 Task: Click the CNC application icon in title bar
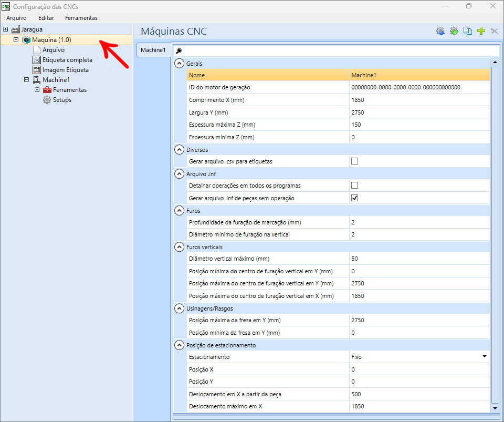(6, 6)
